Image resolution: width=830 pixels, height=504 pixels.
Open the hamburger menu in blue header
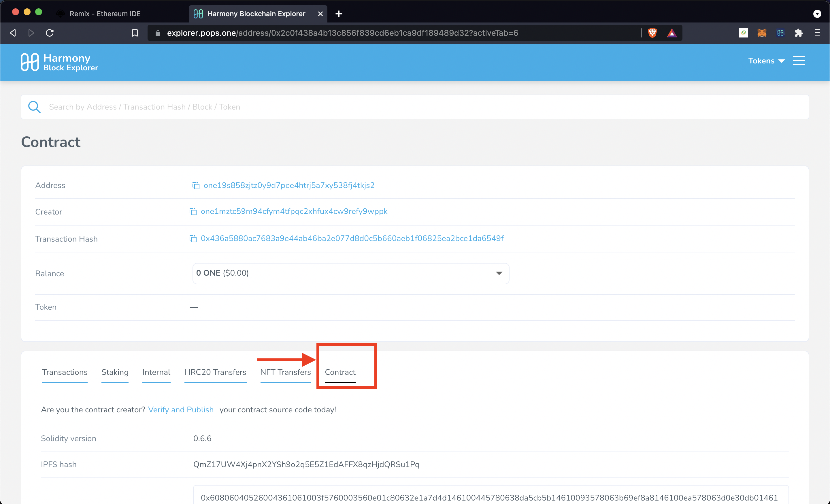798,61
